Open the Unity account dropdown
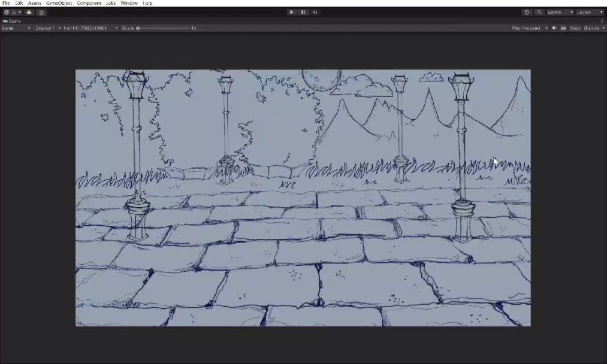 (x=12, y=12)
